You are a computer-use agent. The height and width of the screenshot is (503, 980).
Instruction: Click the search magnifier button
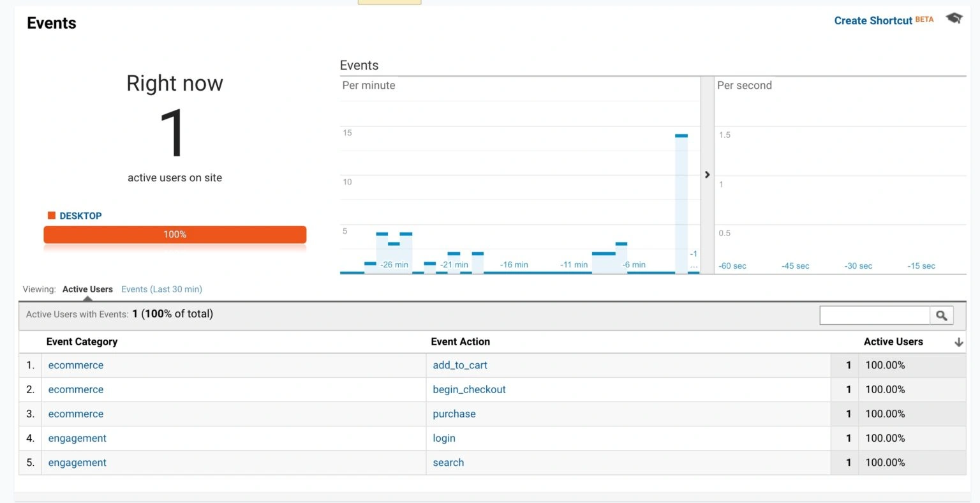click(941, 315)
